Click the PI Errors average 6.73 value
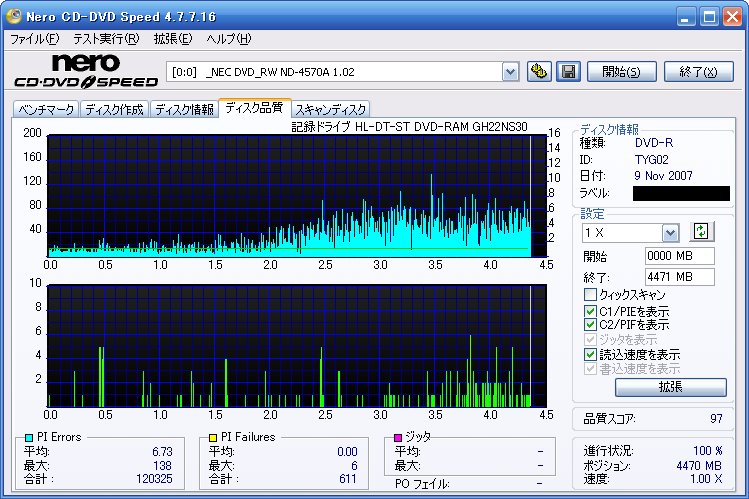Viewport: 749px width, 499px height. point(162,452)
